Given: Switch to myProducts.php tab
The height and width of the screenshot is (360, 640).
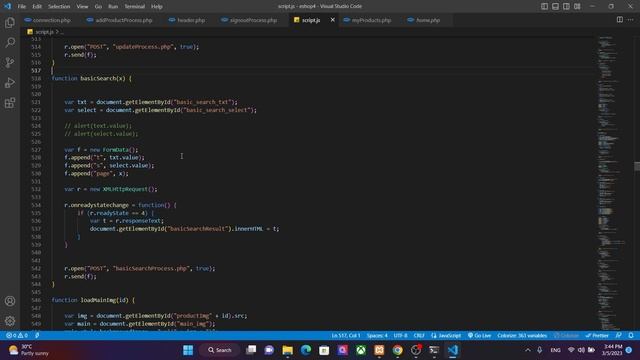Looking at the screenshot, I should [367, 20].
